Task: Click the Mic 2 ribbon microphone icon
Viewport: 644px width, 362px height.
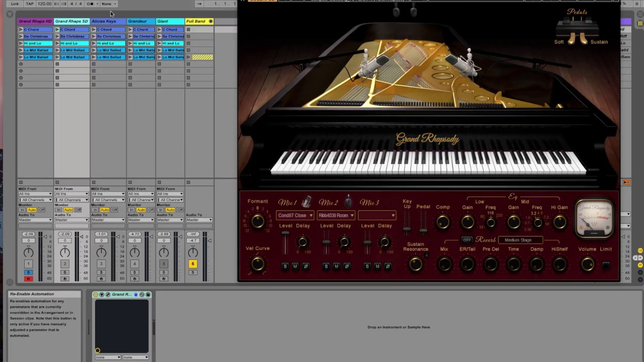Action: point(348,202)
